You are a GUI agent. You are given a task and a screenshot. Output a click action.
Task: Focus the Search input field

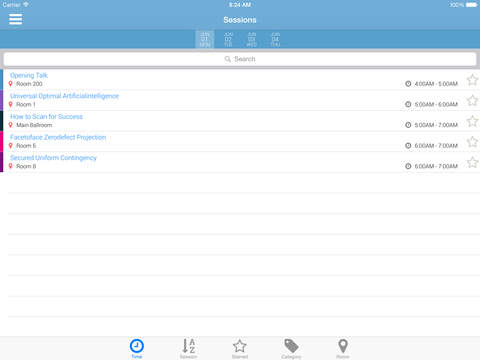tap(240, 59)
